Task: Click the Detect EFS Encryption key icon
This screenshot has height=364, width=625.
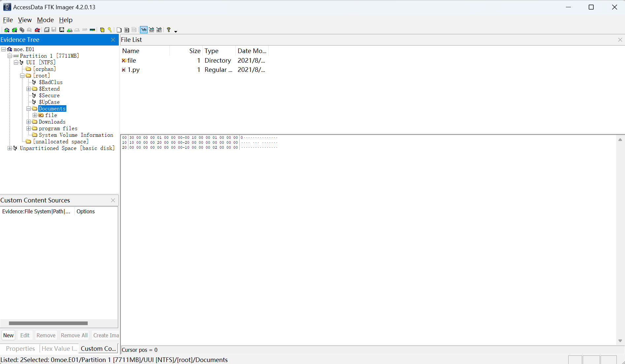Action: [x=110, y=30]
